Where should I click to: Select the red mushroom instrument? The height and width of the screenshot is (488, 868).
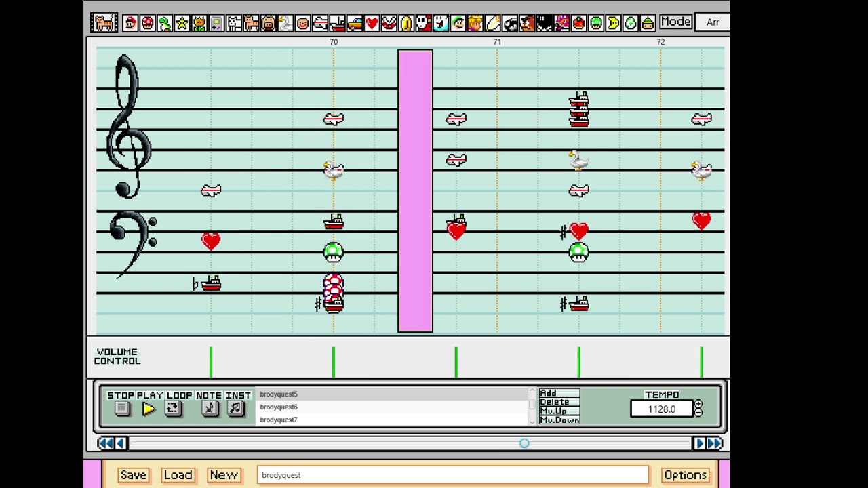[x=147, y=23]
